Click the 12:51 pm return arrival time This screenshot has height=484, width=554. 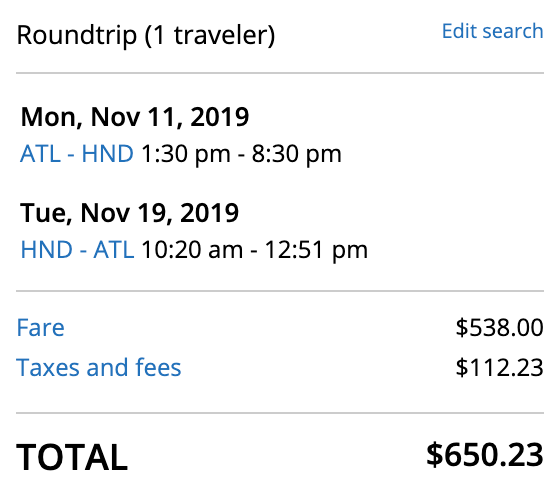coord(316,250)
